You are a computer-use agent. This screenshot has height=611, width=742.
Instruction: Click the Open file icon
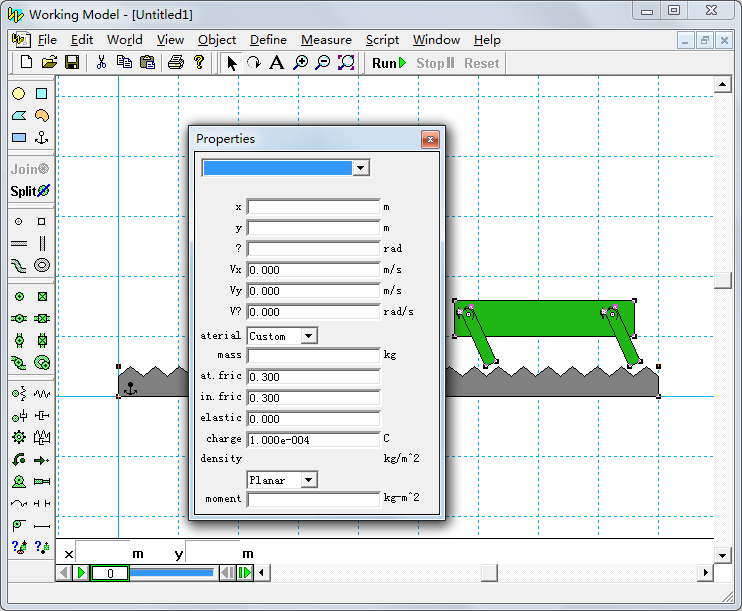point(49,62)
